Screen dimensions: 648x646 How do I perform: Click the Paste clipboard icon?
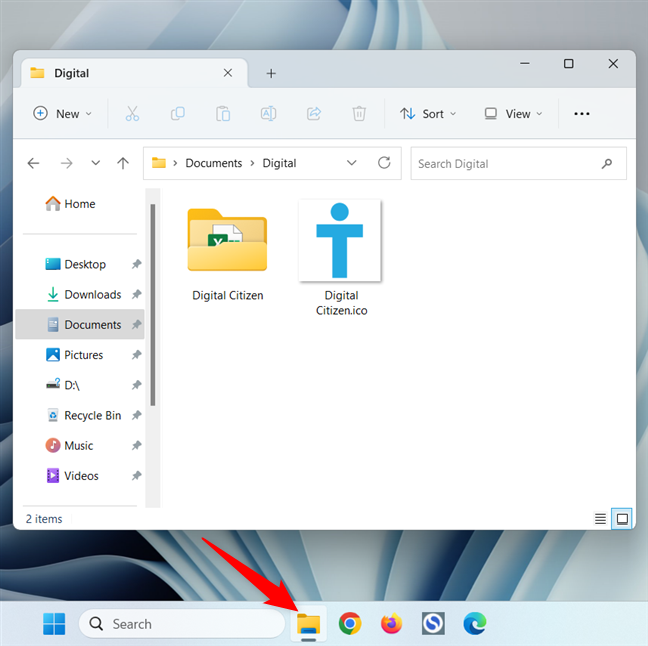pyautogui.click(x=223, y=114)
